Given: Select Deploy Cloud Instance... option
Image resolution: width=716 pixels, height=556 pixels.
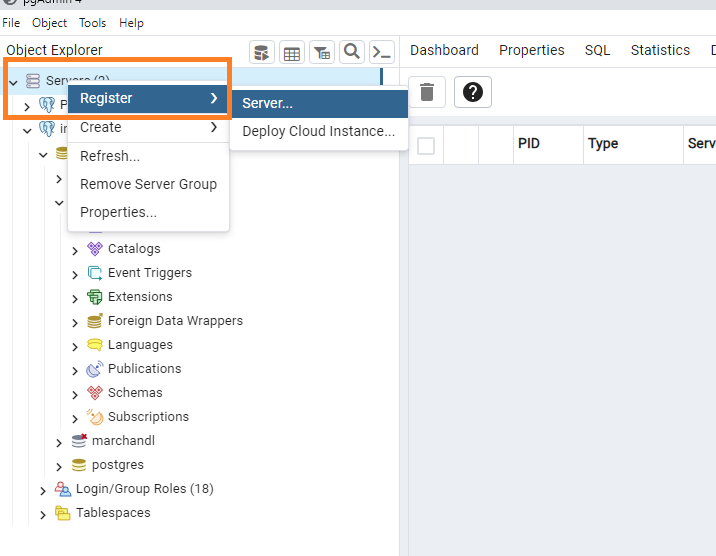Looking at the screenshot, I should 318,131.
